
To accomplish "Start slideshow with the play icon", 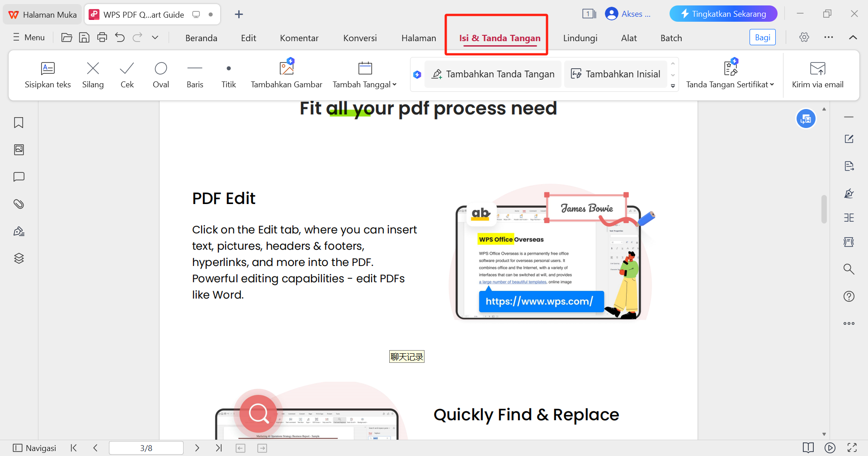I will coord(830,448).
